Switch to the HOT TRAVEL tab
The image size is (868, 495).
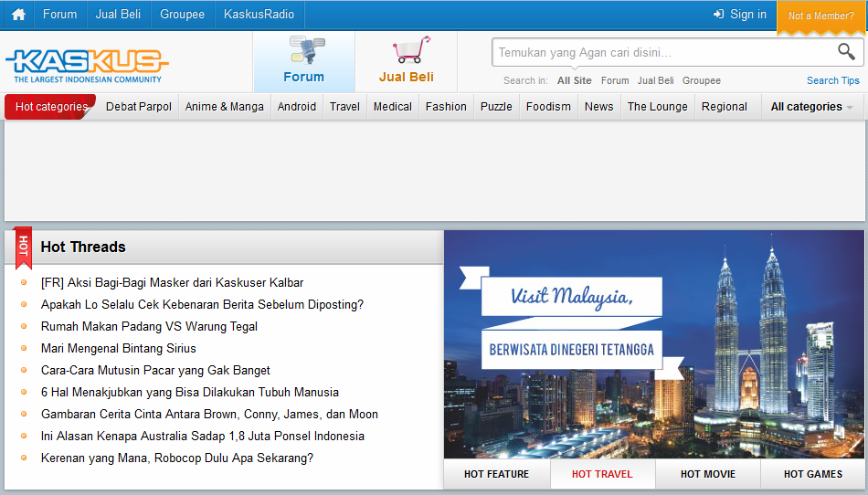coord(602,474)
